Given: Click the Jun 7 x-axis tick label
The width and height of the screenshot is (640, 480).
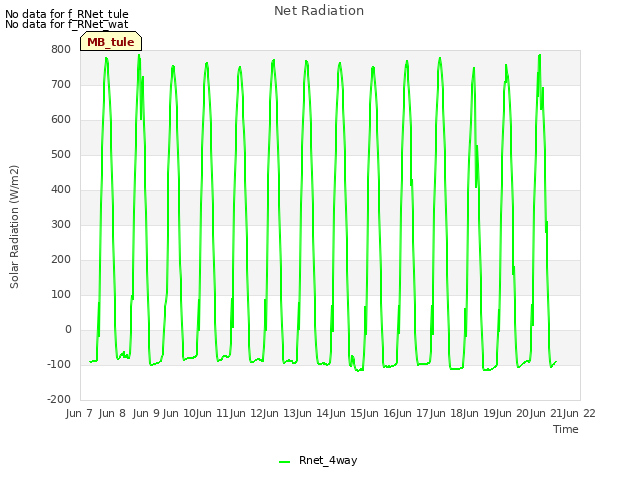Looking at the screenshot, I should 79,413.
